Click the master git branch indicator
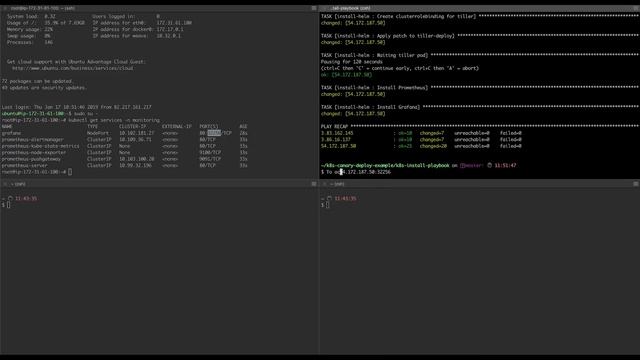 471,166
